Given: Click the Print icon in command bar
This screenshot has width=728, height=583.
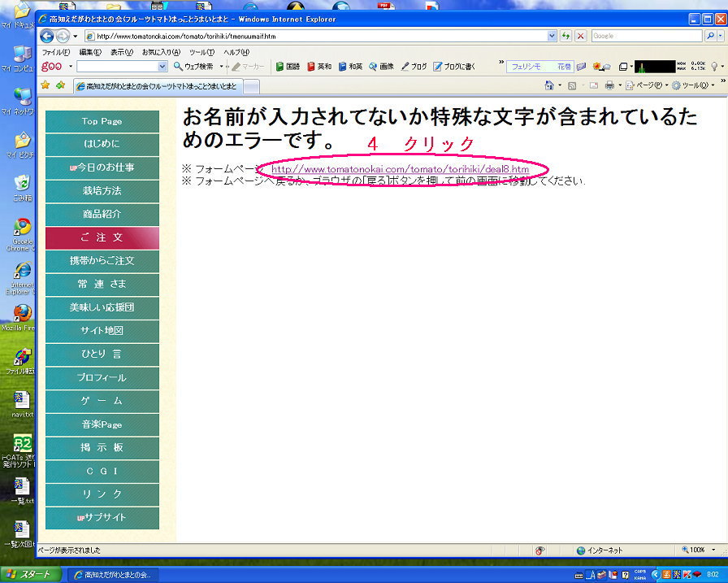Looking at the screenshot, I should pyautogui.click(x=609, y=85).
